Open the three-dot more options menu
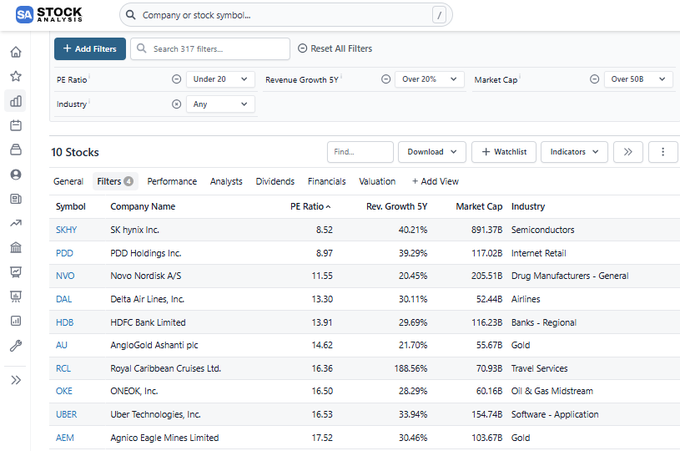680x451 pixels. tap(662, 152)
